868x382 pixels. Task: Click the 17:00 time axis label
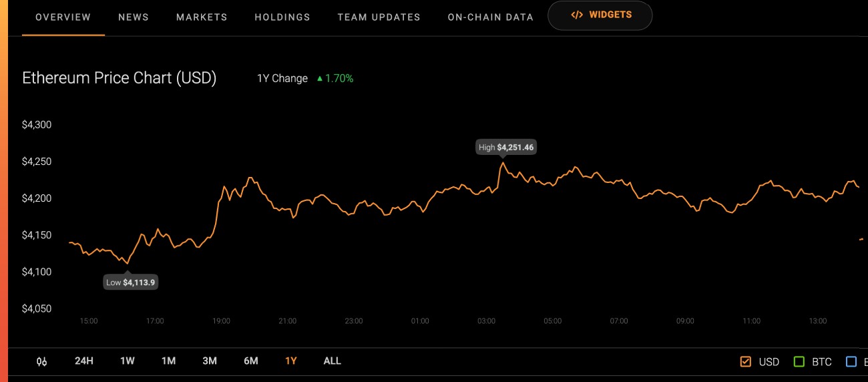(x=155, y=321)
